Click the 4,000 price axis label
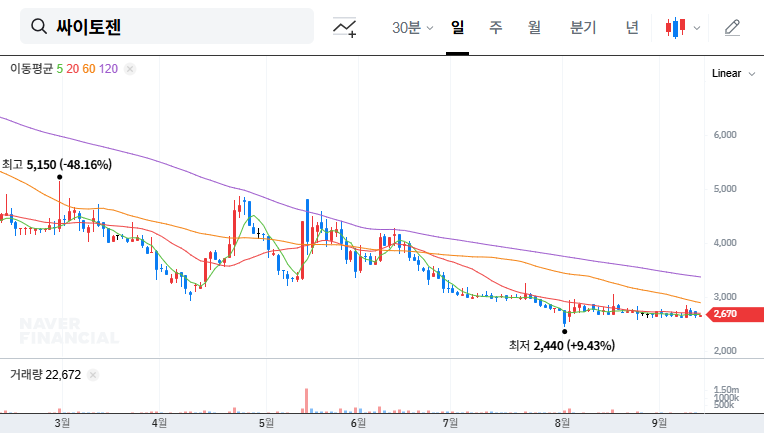Viewport: 764px width, 433px height. [725, 243]
